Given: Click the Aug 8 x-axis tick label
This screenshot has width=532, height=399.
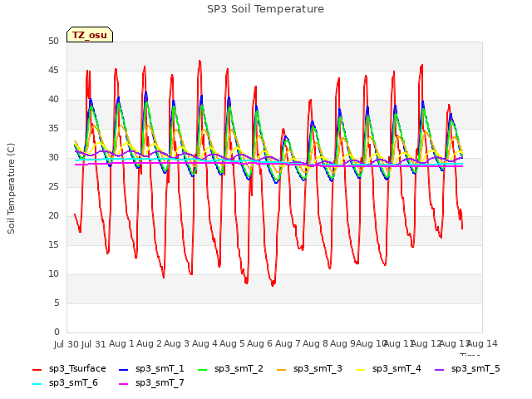Looking at the screenshot, I should [315, 343].
